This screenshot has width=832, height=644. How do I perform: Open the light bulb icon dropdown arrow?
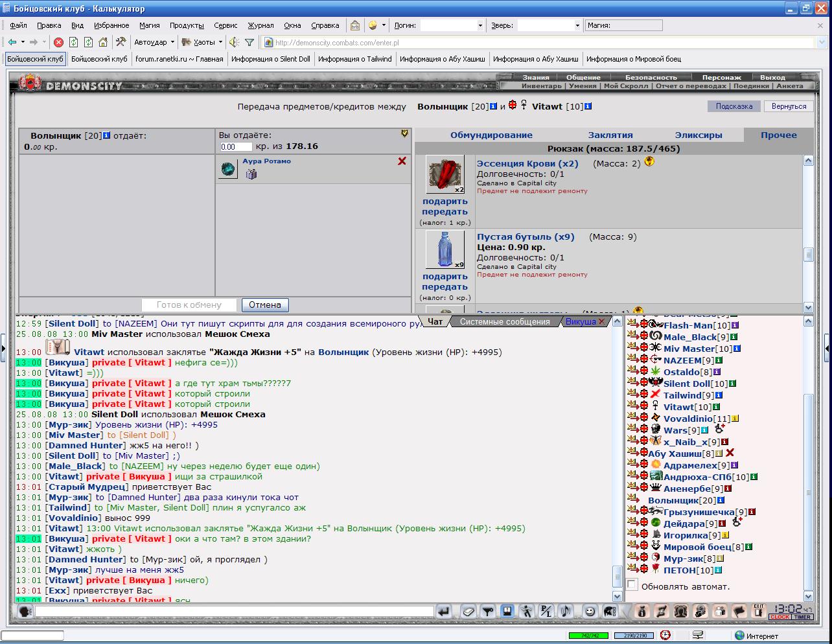point(384,25)
